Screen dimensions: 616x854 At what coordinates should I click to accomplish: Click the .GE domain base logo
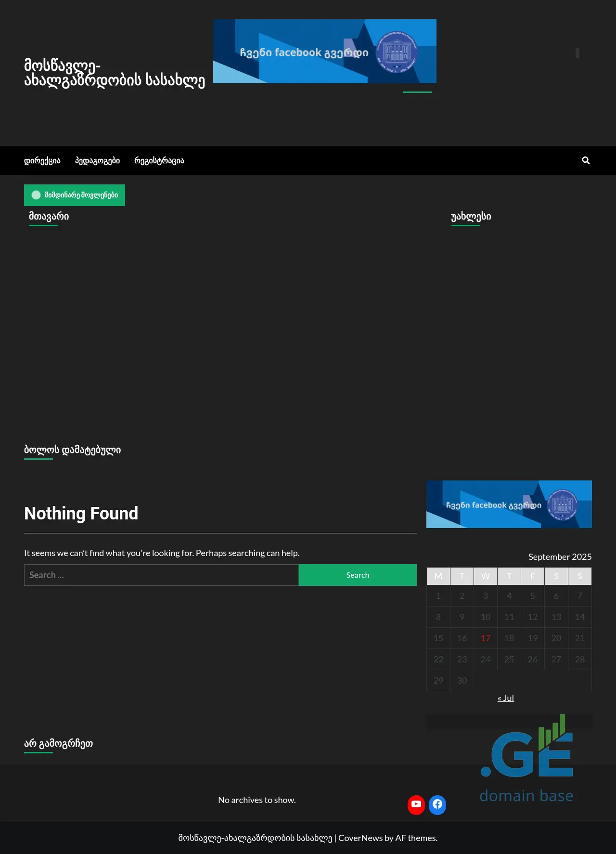[x=526, y=761]
